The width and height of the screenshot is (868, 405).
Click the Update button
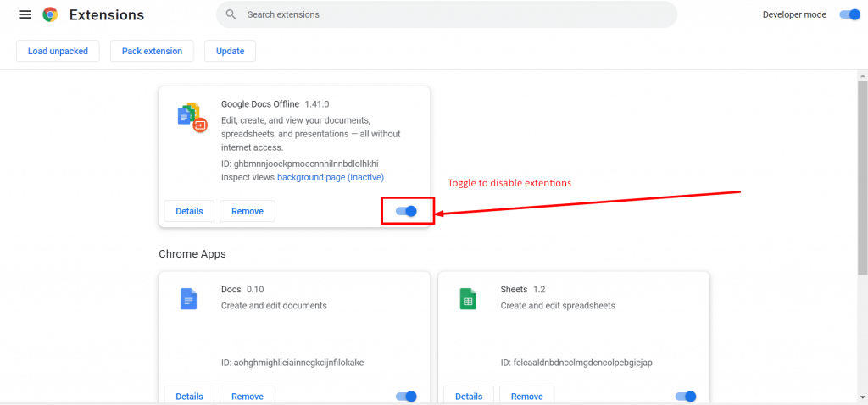pyautogui.click(x=231, y=51)
